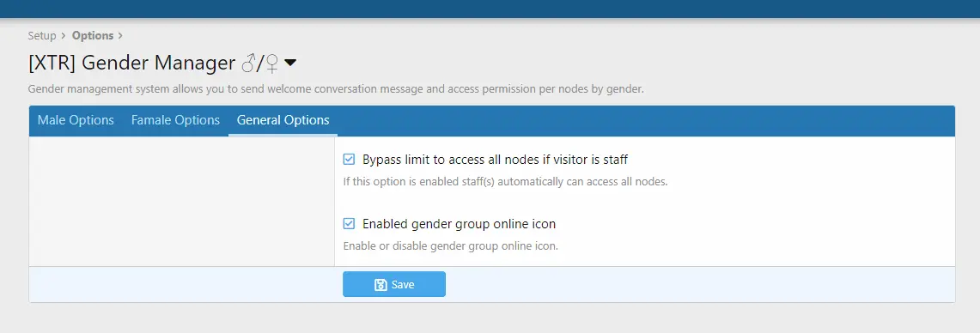This screenshot has height=333, width=980.
Task: Toggle Bypass limit for staff checkbox
Action: click(x=349, y=160)
